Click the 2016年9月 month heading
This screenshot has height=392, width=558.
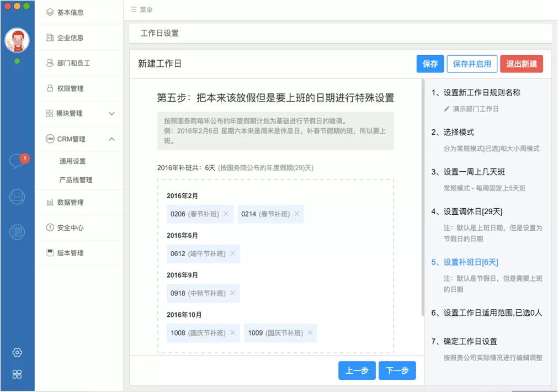182,275
